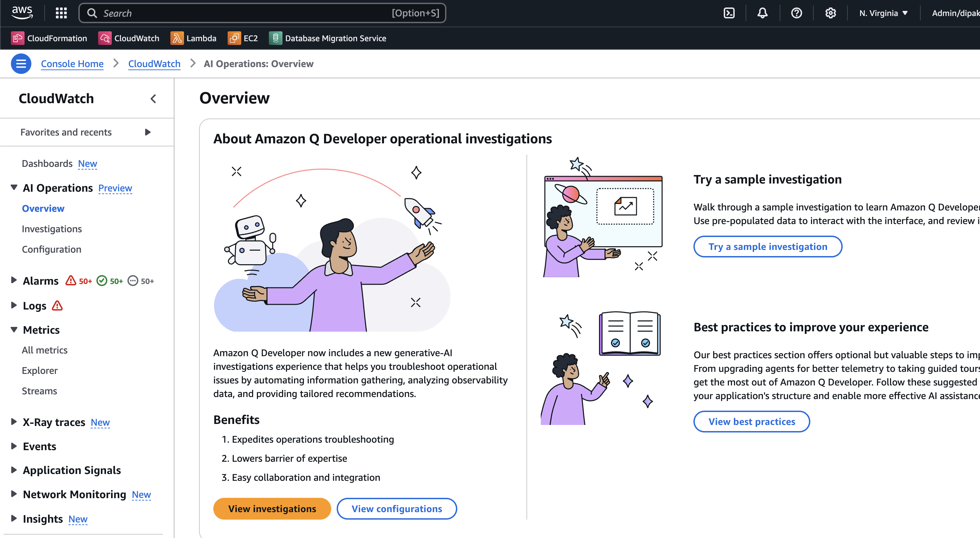Click the insufficient data alarm icon

click(133, 281)
